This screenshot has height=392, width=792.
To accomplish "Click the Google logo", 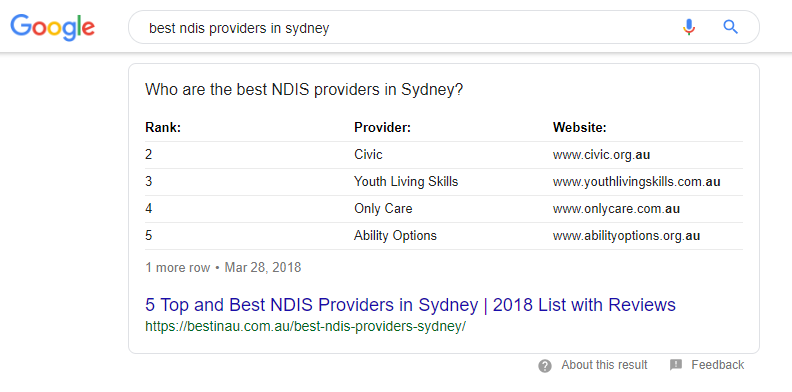I will 53,28.
